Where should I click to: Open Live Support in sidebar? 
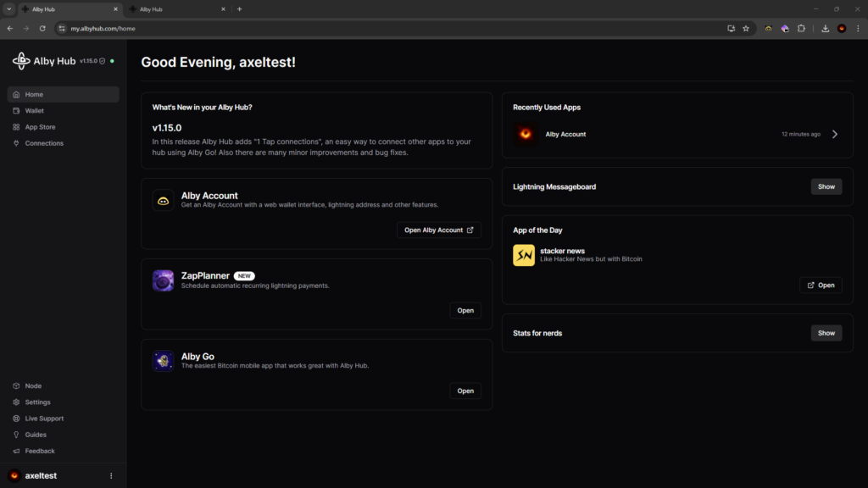click(44, 419)
